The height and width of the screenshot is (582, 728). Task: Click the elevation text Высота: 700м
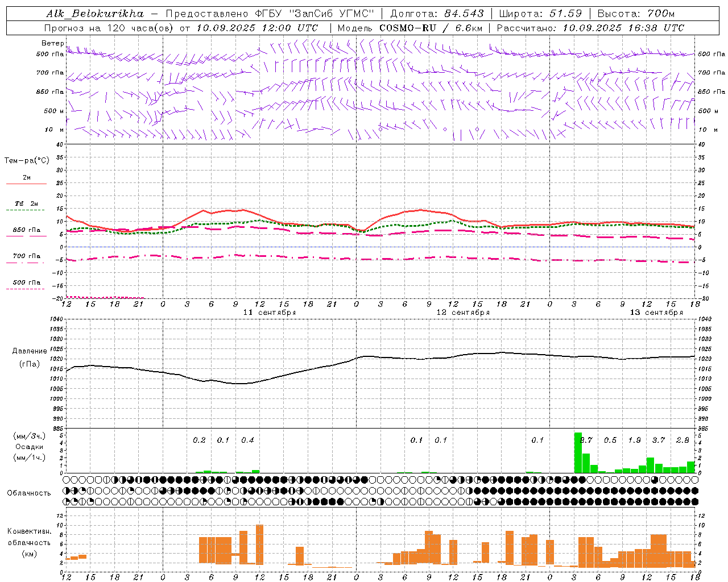(636, 14)
